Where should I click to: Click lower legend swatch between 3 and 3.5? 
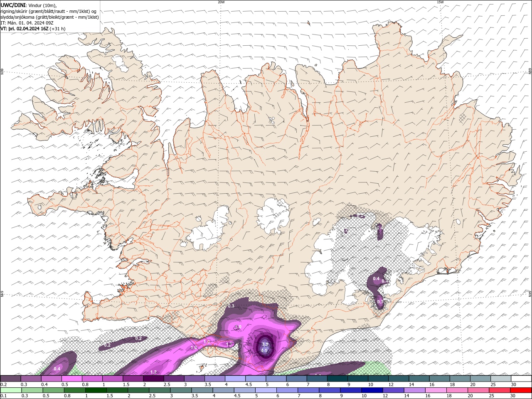[x=180, y=390]
